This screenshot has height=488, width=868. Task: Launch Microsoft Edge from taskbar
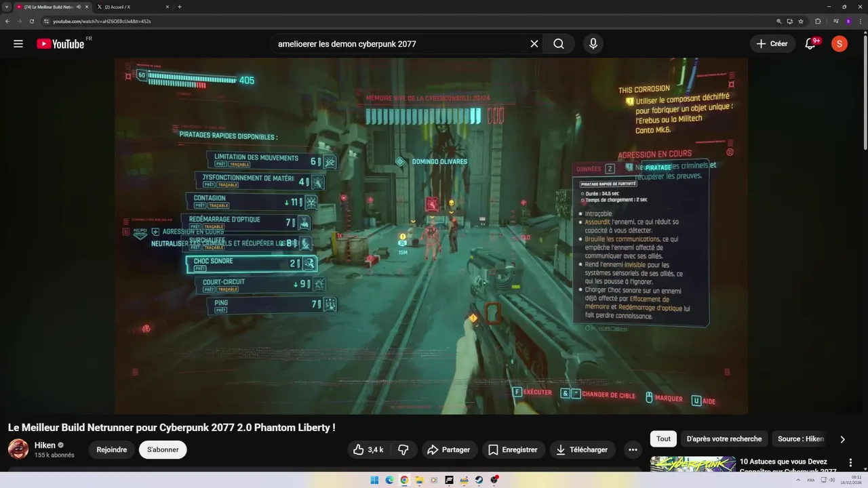click(389, 480)
